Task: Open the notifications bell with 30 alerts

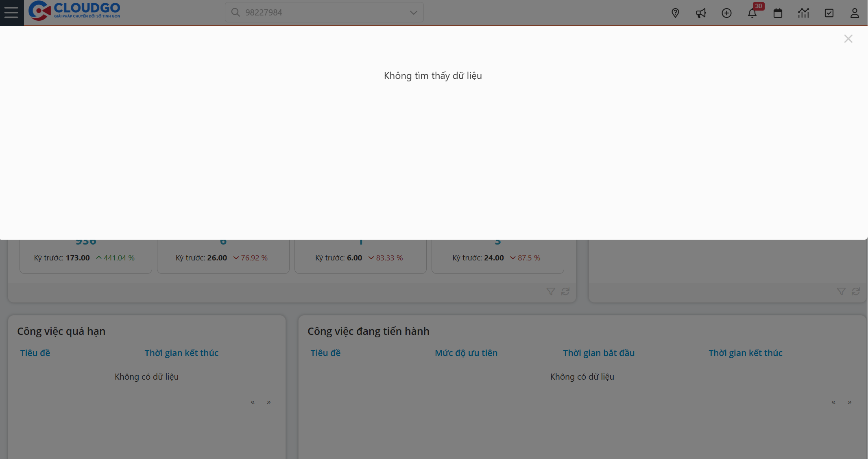Action: [x=752, y=13]
